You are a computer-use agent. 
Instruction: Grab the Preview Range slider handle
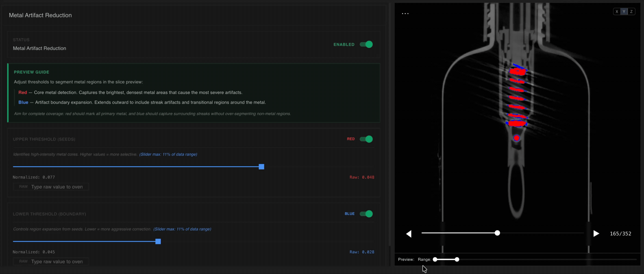[x=457, y=260]
